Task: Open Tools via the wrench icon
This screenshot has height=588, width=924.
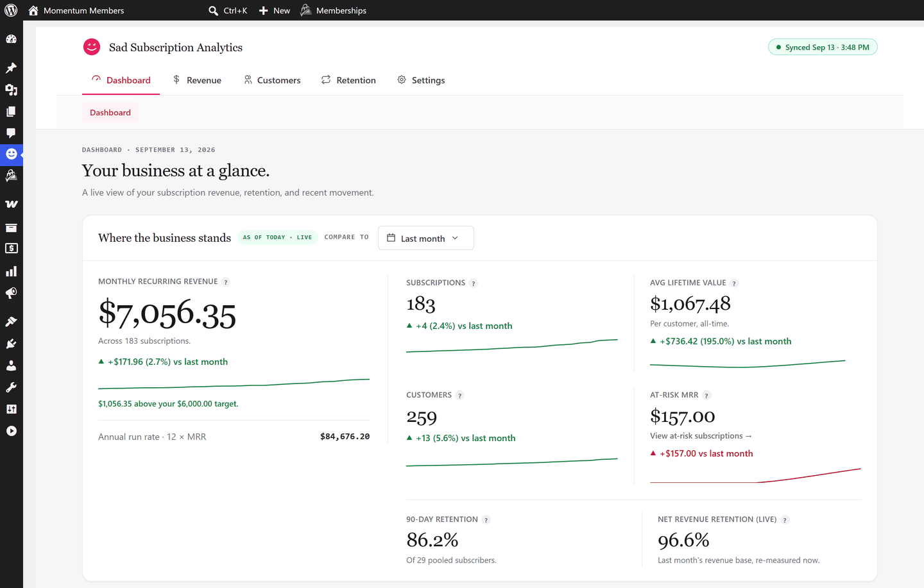Action: click(11, 387)
